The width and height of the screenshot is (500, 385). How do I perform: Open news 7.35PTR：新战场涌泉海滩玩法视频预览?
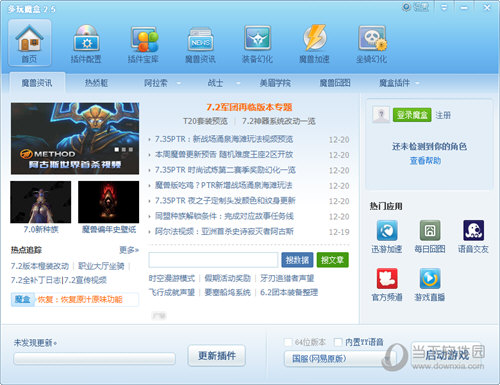pos(224,139)
